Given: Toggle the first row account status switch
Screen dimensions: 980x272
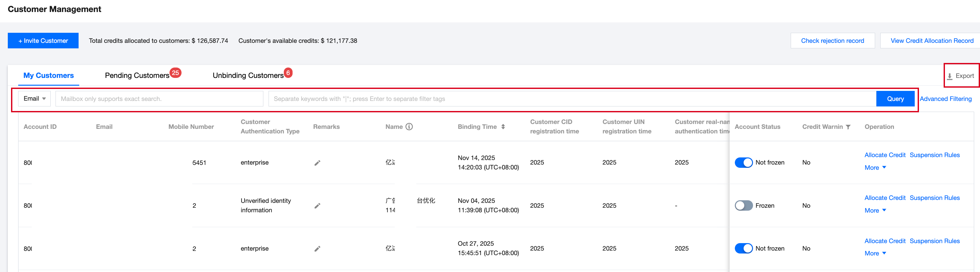Looking at the screenshot, I should 743,162.
